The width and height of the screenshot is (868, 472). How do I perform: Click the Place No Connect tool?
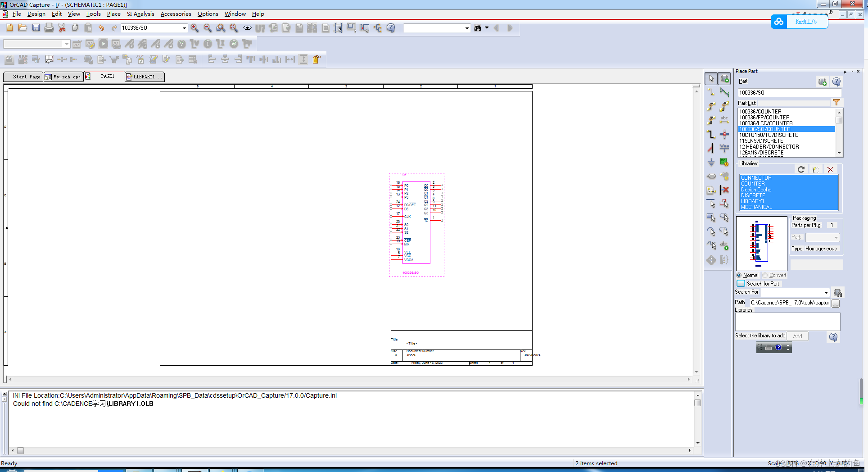pos(724,190)
